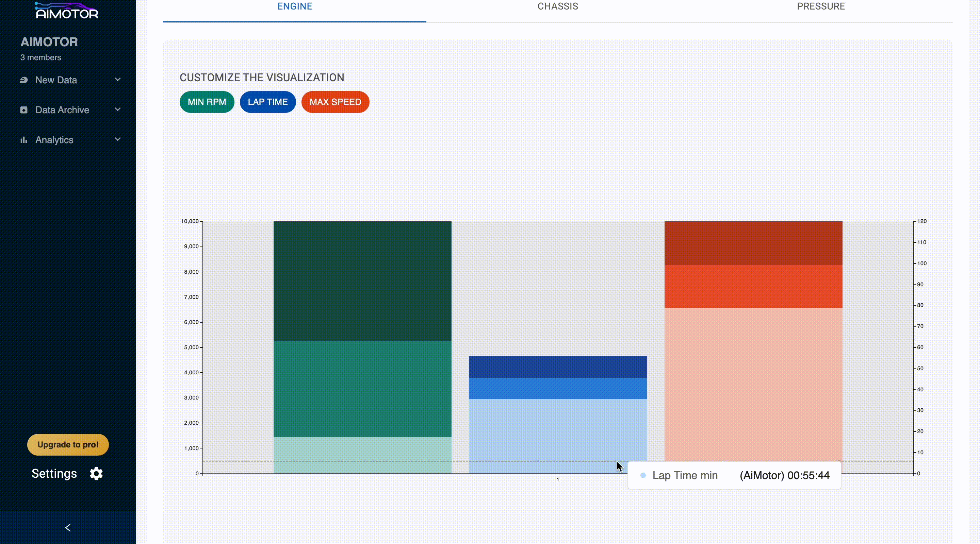
Task: Open the Settings text link
Action: pos(54,474)
